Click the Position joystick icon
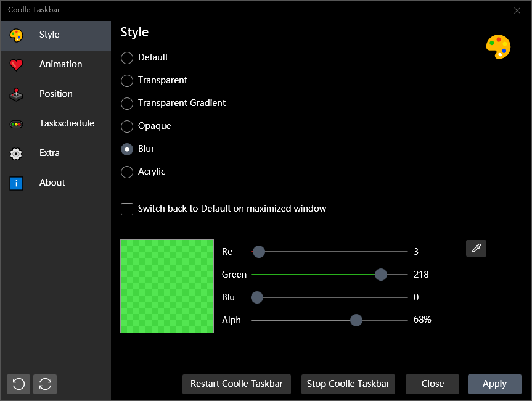This screenshot has height=401, width=532. pyautogui.click(x=17, y=94)
